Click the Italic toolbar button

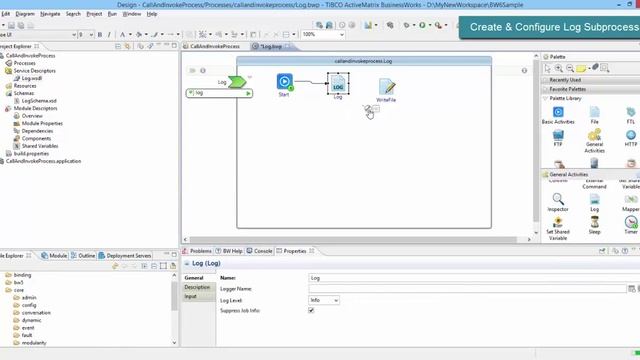[109, 35]
